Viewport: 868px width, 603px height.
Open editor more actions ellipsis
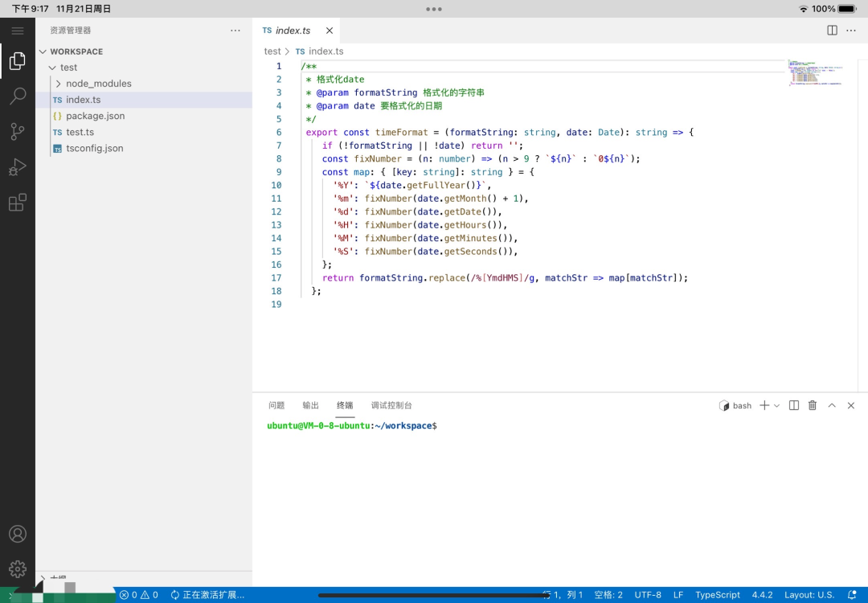[x=851, y=31]
